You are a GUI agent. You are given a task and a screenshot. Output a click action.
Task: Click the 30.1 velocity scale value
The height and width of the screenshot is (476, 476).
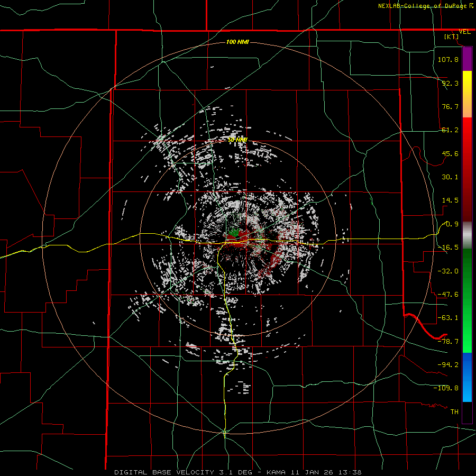[x=450, y=177]
